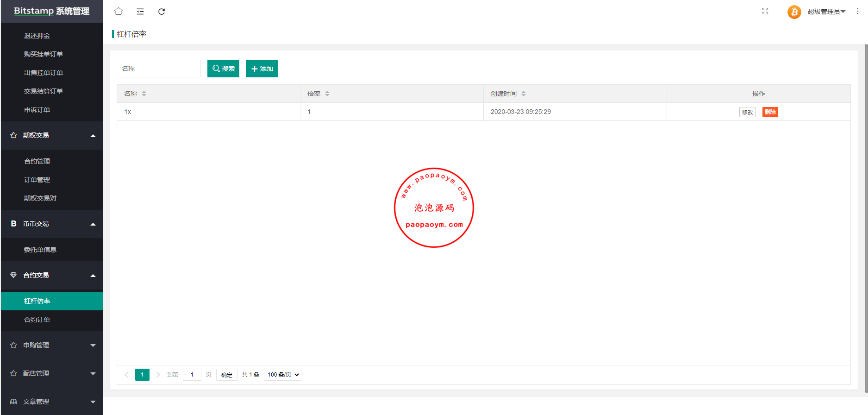Open 委托单信息 in the sidebar
Viewport: 868px width, 415px height.
point(40,250)
